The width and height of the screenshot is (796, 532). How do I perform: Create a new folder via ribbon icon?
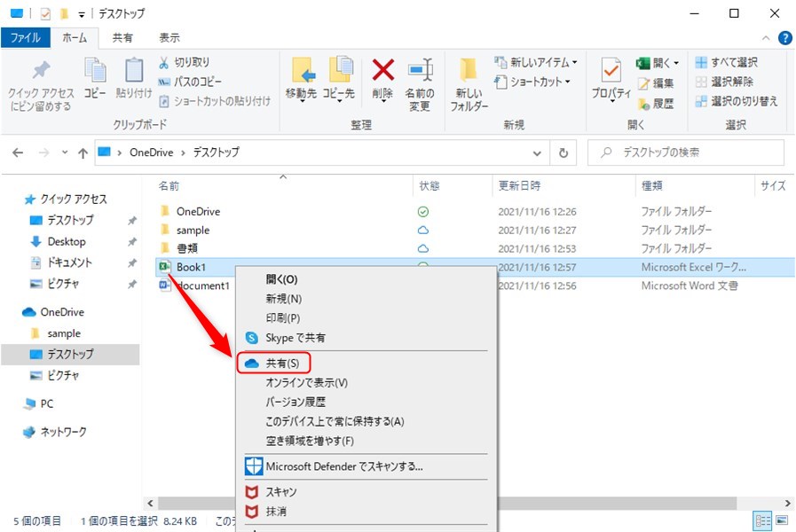click(470, 70)
